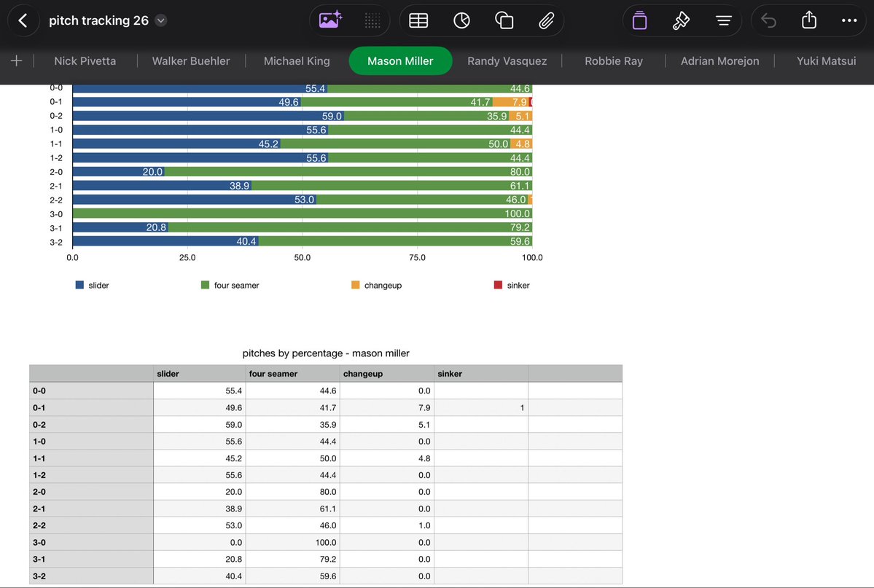Viewport: 874px width, 588px height.
Task: Switch to Randy Vasquez sheet
Action: point(507,60)
